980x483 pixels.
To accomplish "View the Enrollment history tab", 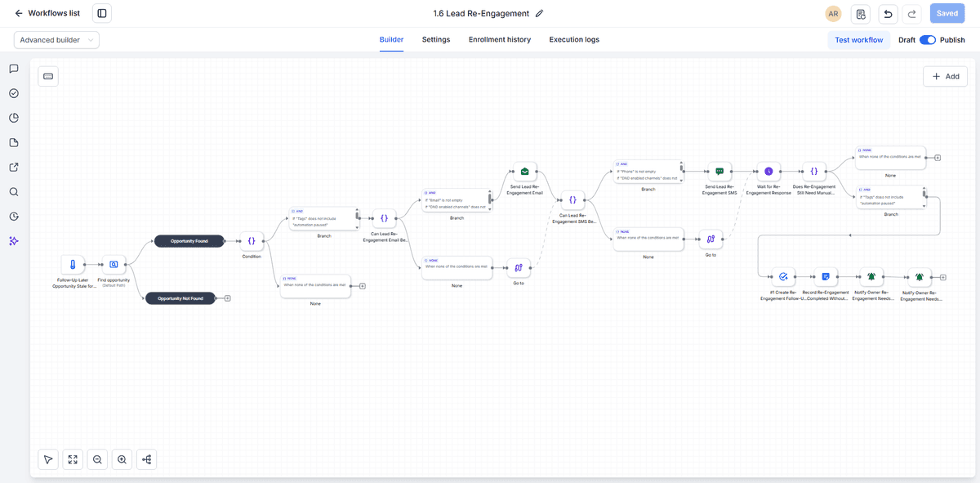I will click(x=500, y=39).
